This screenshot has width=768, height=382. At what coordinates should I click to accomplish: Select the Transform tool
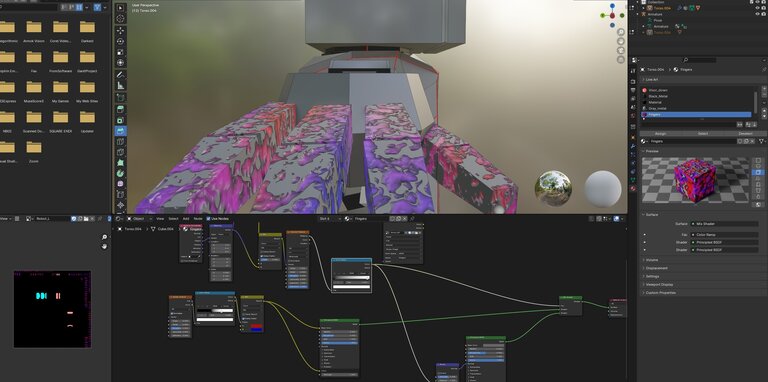tap(120, 63)
